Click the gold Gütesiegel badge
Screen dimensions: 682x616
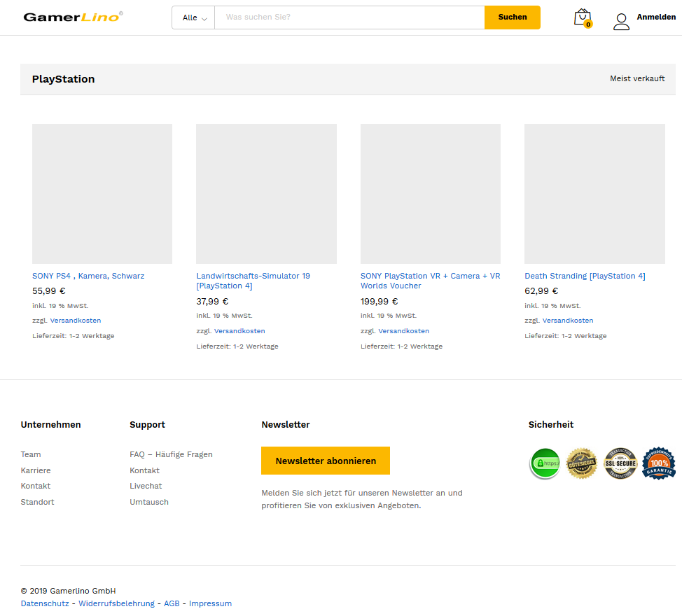click(x=582, y=463)
